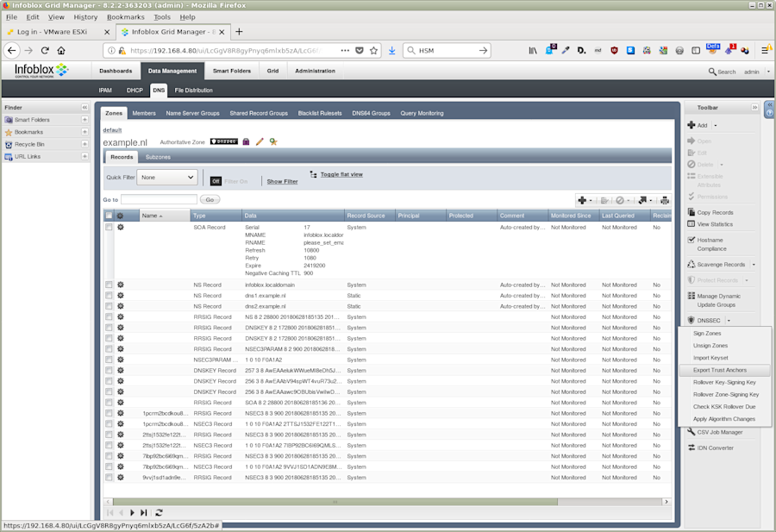776x532 pixels.
Task: Bookmark zone with the star icon
Action: (273, 141)
